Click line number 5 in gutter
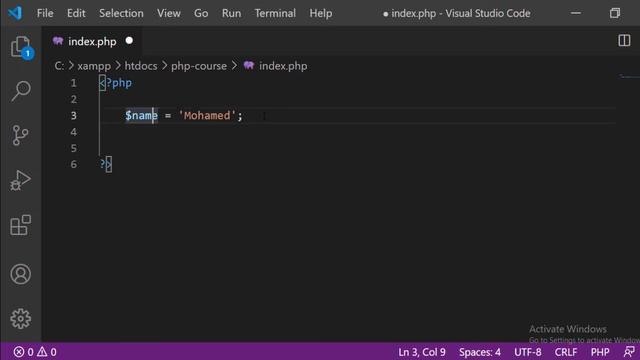This screenshot has height=360, width=640. 73,148
